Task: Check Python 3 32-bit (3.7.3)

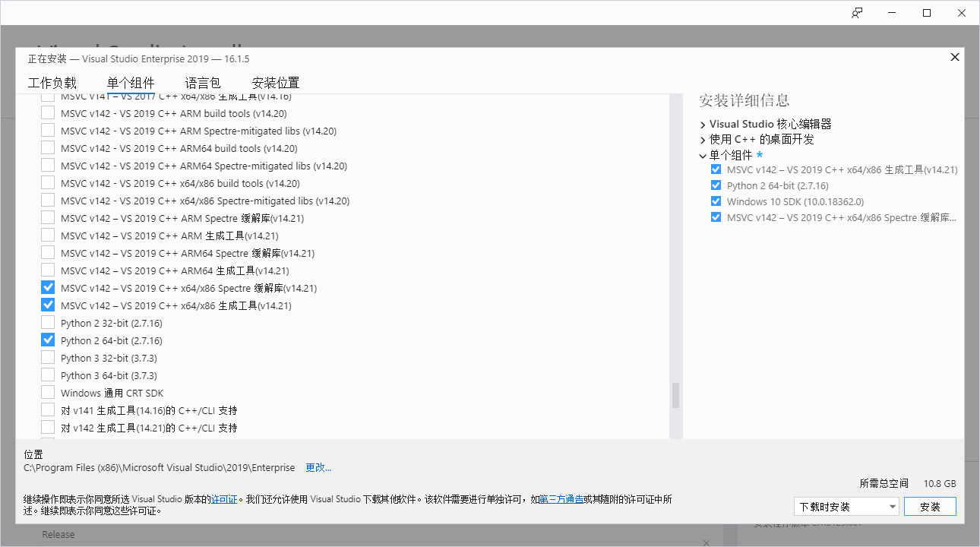Action: pos(48,358)
